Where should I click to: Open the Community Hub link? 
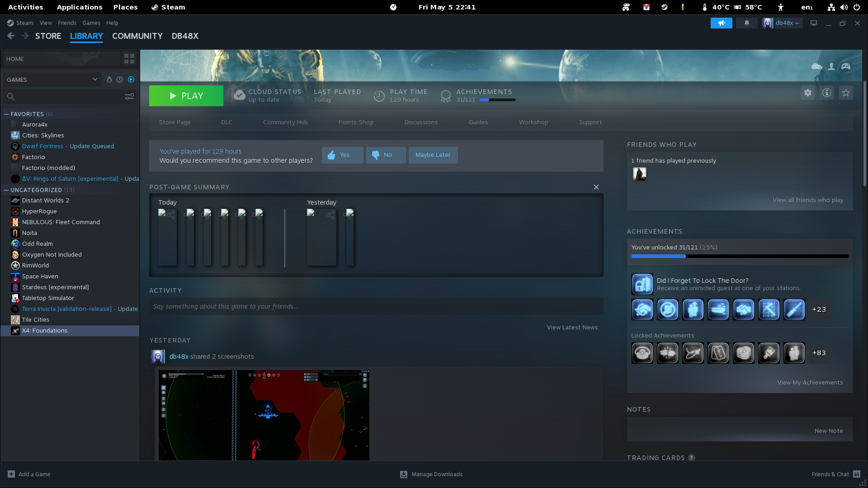click(285, 122)
